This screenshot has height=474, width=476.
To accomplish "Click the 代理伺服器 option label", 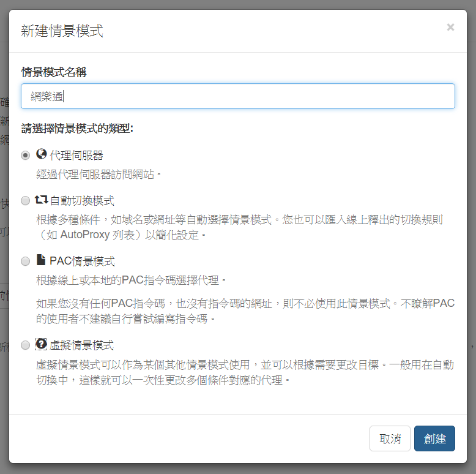I will click(76, 156).
